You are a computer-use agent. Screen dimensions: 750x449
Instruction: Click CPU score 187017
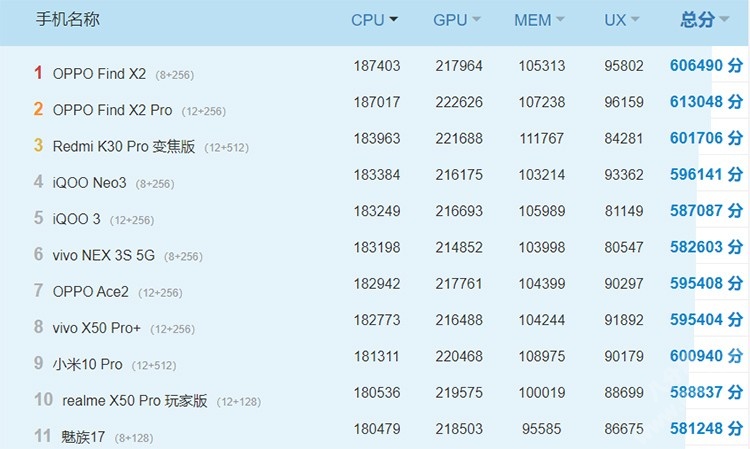(x=377, y=102)
